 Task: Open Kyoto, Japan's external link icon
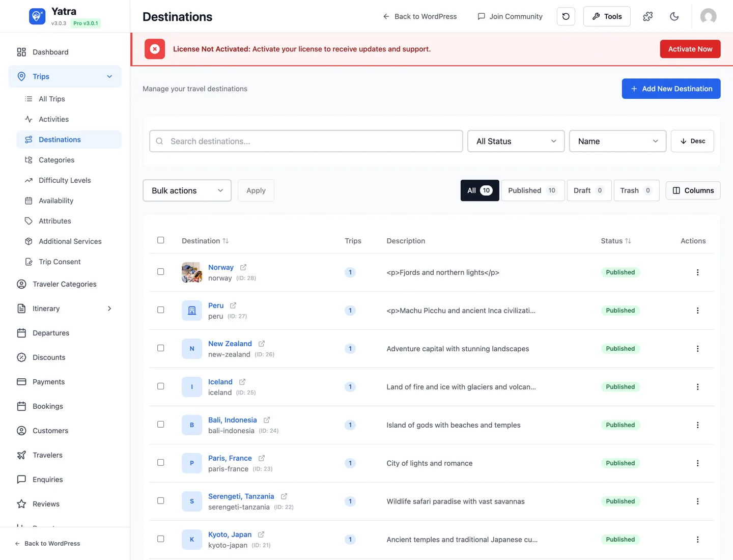tap(261, 535)
